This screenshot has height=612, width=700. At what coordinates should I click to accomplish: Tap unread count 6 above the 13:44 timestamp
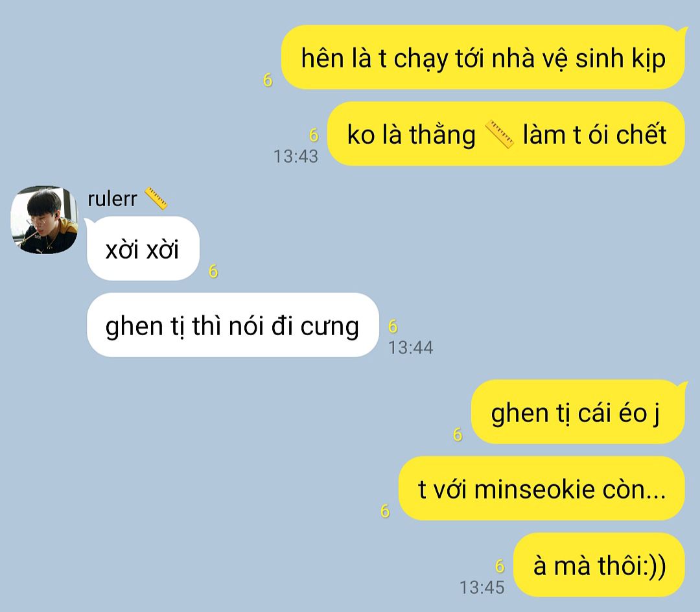[393, 326]
